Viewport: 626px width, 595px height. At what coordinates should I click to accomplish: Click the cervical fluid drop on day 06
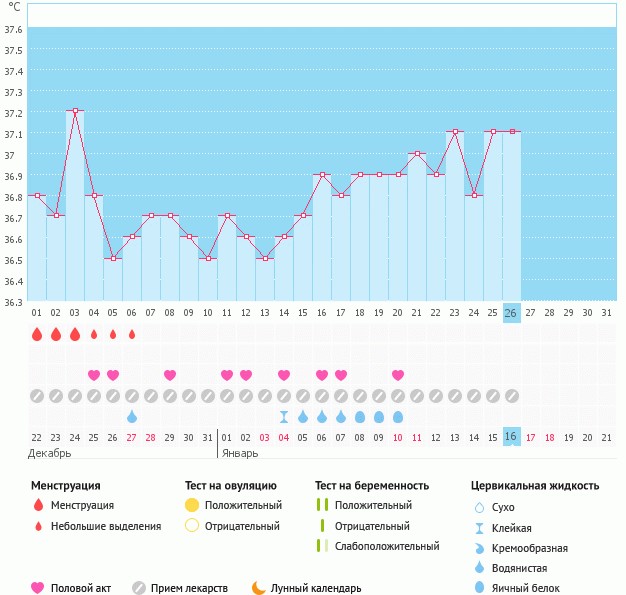[x=132, y=416]
